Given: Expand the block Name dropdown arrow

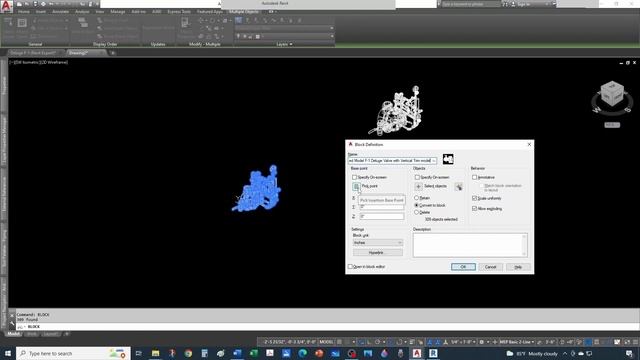Looking at the screenshot, I should point(433,161).
